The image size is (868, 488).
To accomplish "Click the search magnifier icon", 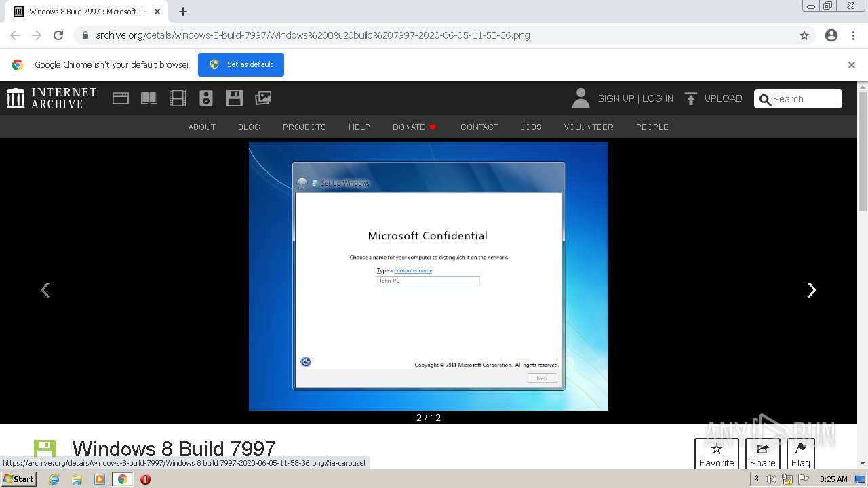I will (765, 100).
